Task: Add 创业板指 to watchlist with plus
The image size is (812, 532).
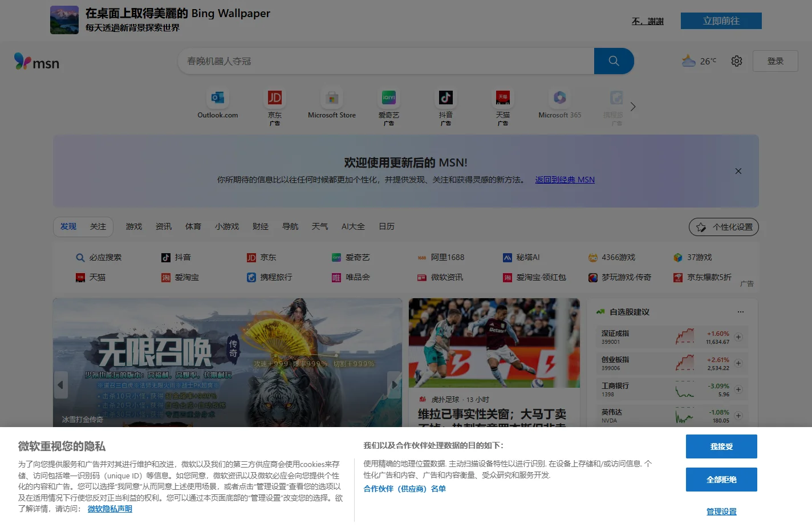Action: pyautogui.click(x=738, y=363)
